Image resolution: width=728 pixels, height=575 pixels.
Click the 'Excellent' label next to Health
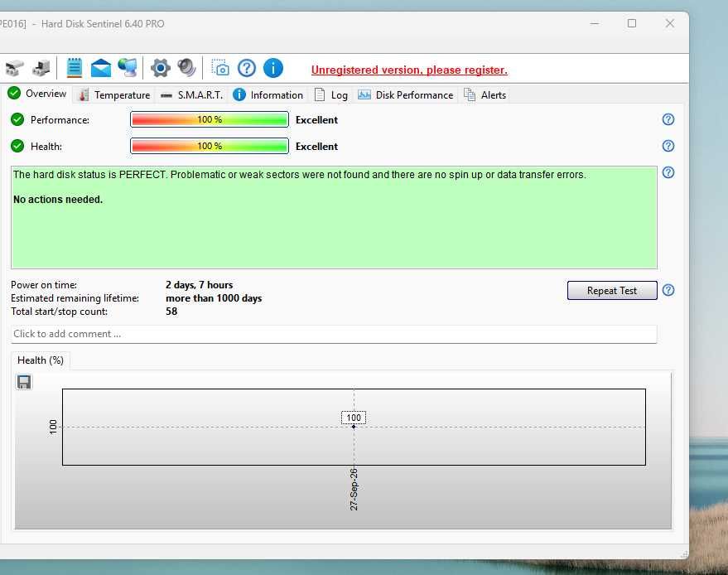[x=316, y=147]
